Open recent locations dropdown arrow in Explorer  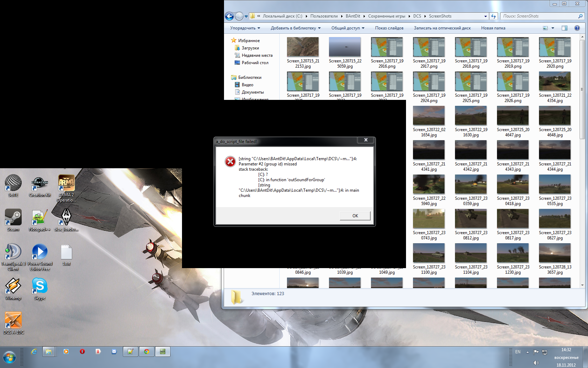pos(246,16)
